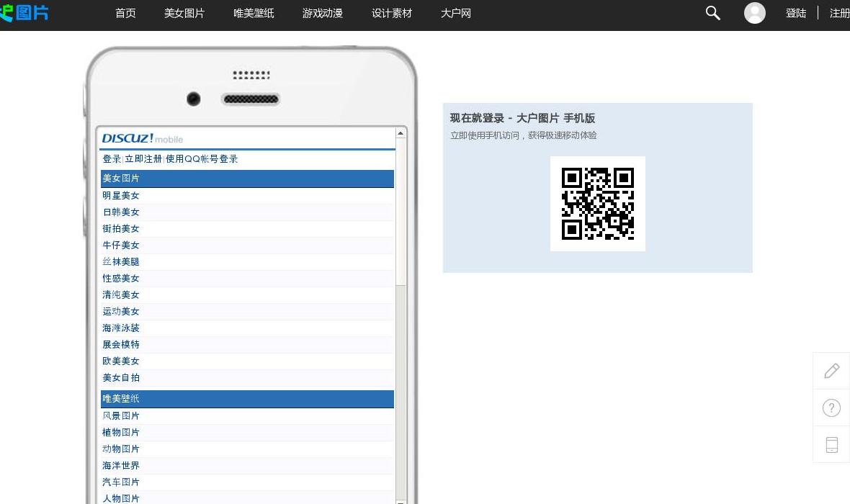
Task: Click 登录 in the phone preview
Action: click(112, 159)
